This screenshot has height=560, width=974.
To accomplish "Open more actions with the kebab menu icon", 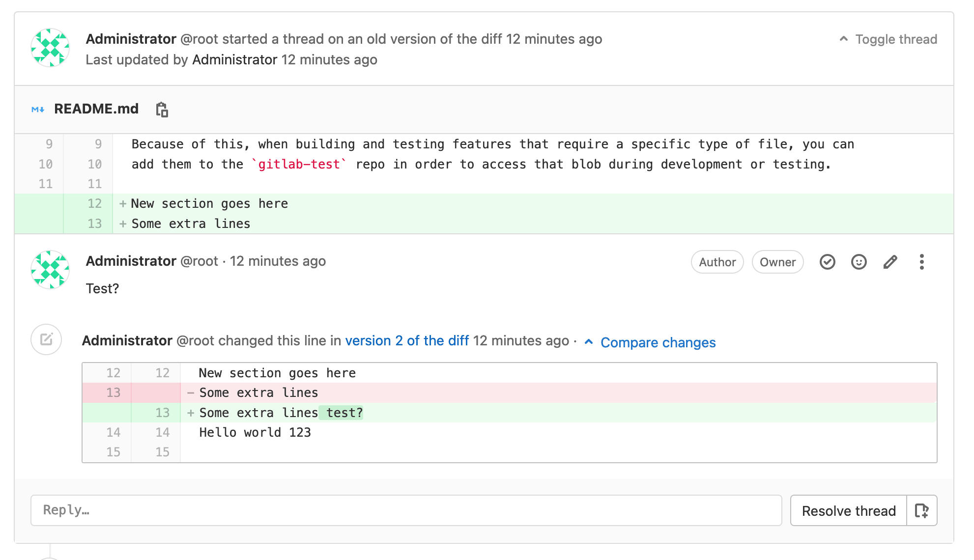I will [921, 262].
